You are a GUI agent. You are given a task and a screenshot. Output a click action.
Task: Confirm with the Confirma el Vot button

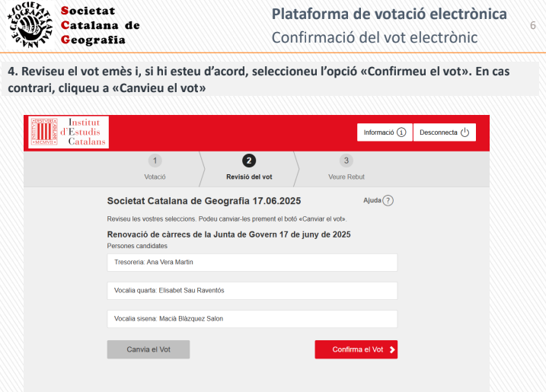click(x=356, y=349)
